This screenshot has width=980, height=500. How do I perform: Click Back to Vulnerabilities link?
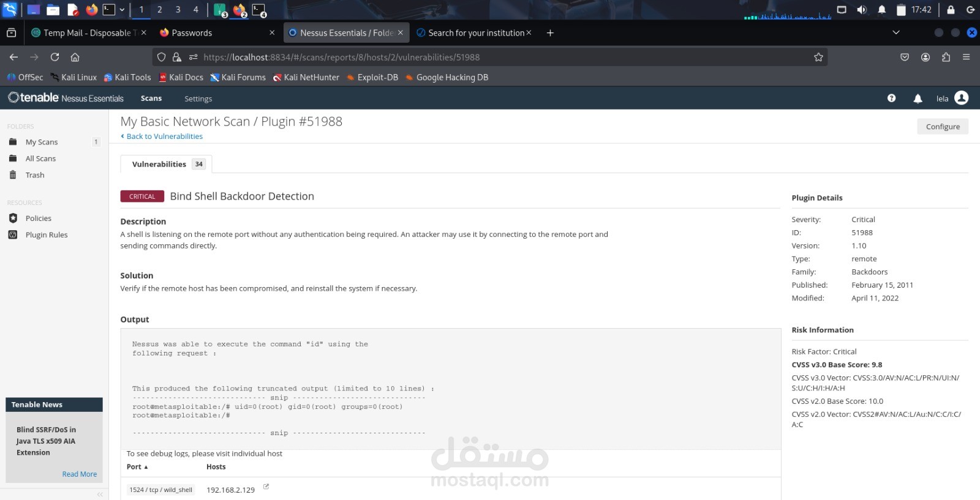162,136
